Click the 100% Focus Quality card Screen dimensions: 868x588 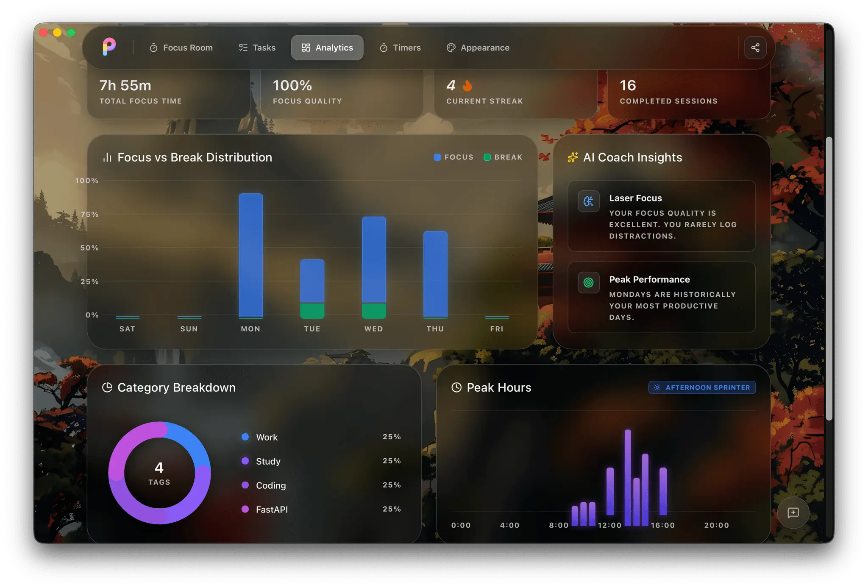coord(342,94)
